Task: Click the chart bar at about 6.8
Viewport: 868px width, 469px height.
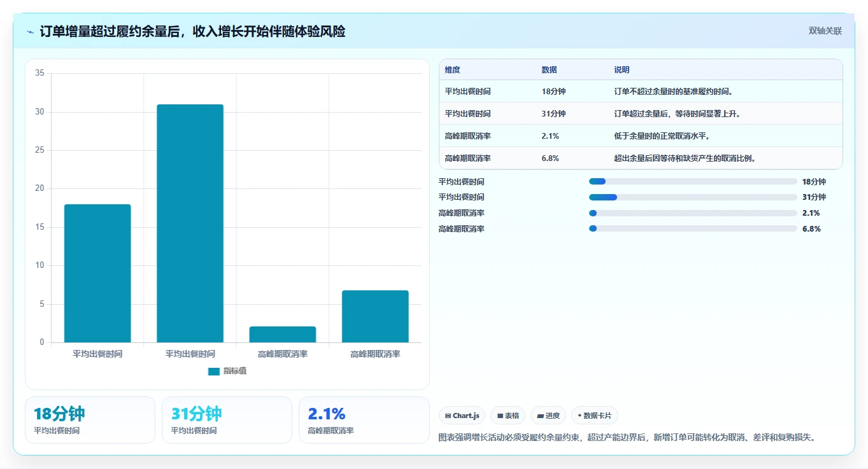Action: pos(375,317)
